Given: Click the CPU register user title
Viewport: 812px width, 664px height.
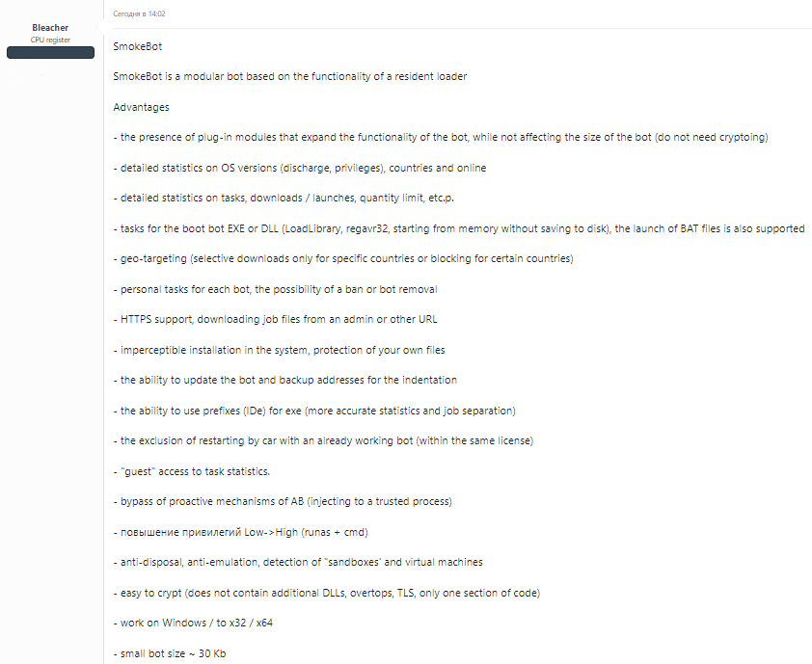Looking at the screenshot, I should [50, 40].
